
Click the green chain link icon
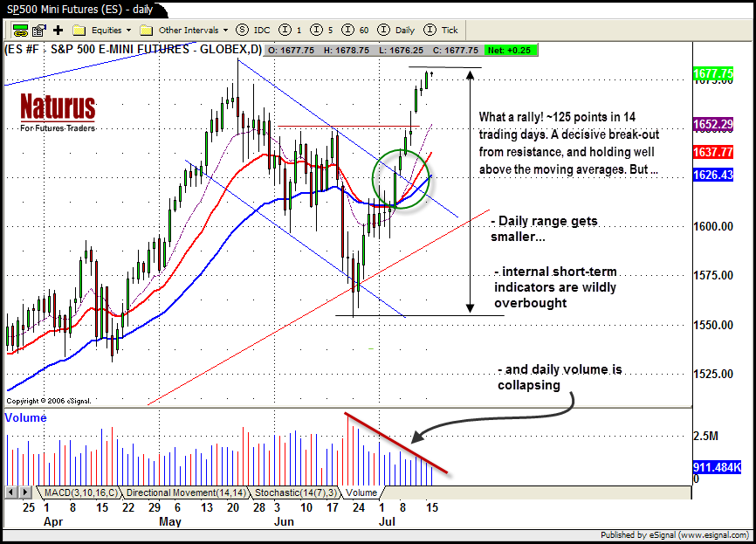(x=19, y=30)
